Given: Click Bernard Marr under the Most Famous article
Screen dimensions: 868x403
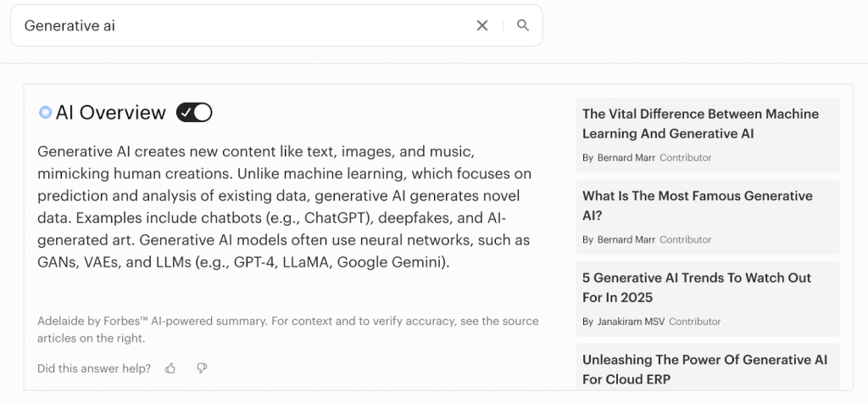Looking at the screenshot, I should pos(626,240).
